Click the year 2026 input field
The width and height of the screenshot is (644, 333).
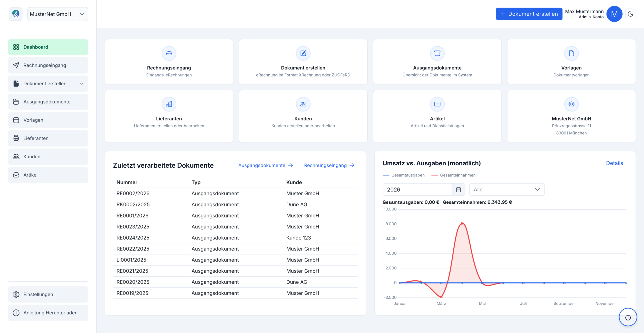(417, 190)
